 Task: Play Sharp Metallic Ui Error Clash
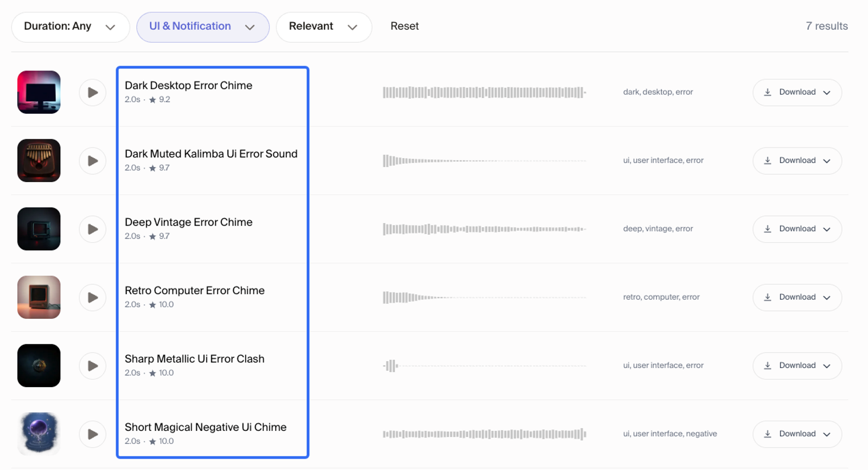[x=93, y=366]
